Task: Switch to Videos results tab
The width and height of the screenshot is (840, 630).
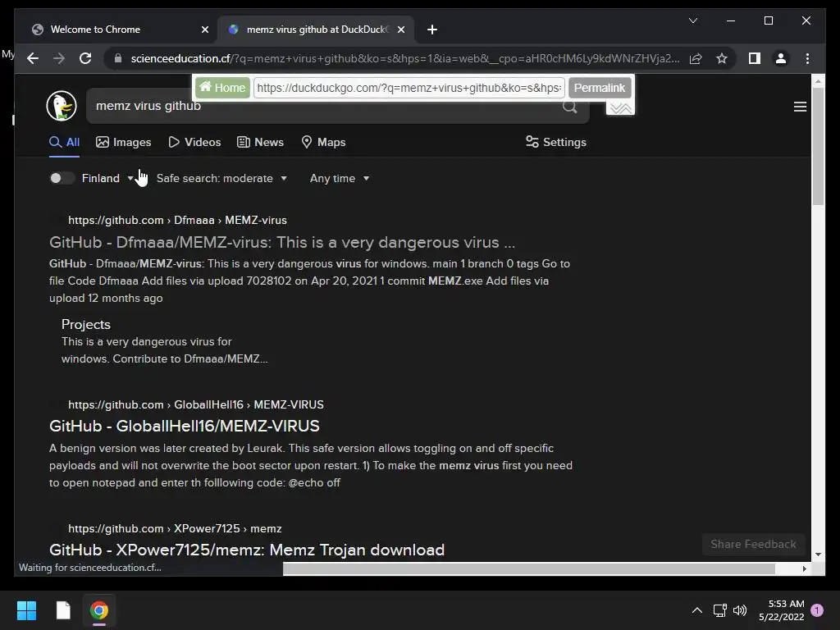Action: click(x=195, y=143)
